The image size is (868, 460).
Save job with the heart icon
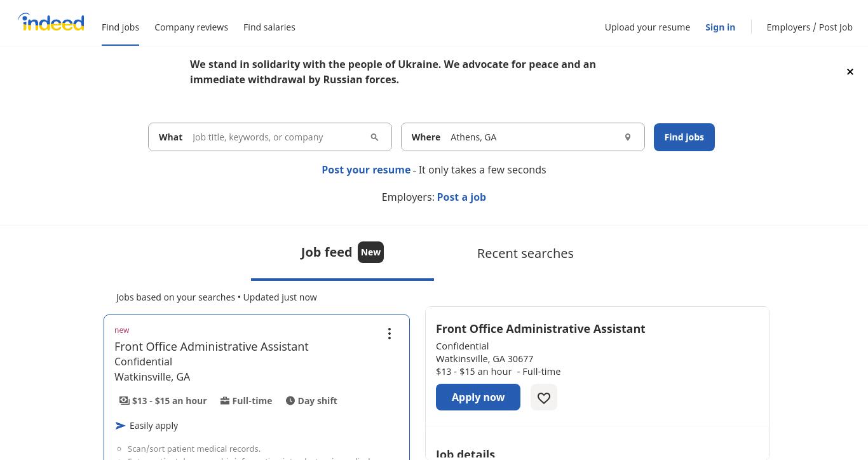[544, 397]
